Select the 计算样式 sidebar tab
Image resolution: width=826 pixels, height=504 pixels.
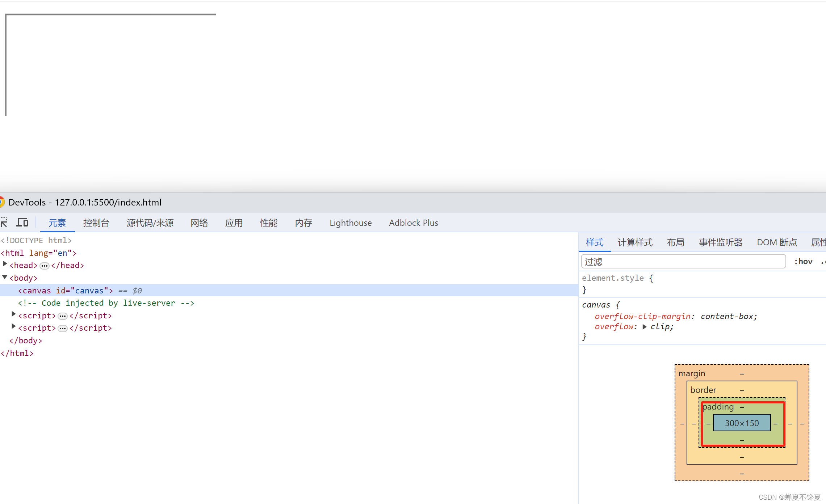[635, 242]
